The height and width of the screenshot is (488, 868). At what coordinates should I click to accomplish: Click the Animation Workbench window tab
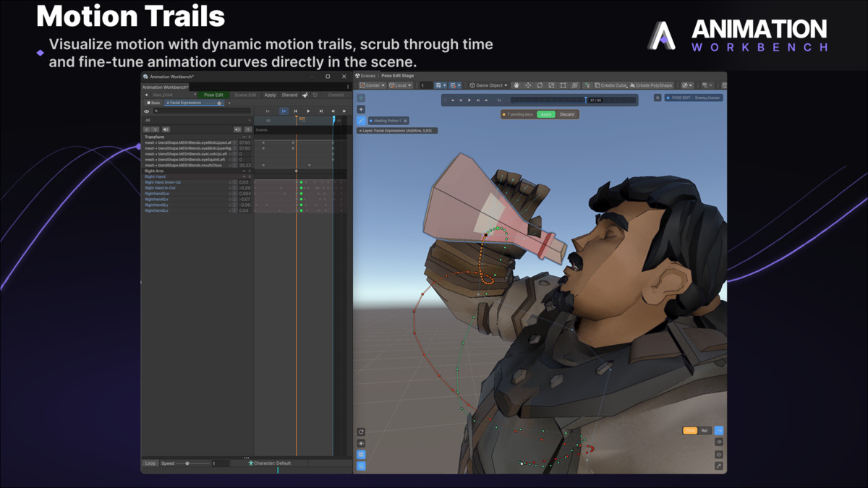click(x=165, y=87)
